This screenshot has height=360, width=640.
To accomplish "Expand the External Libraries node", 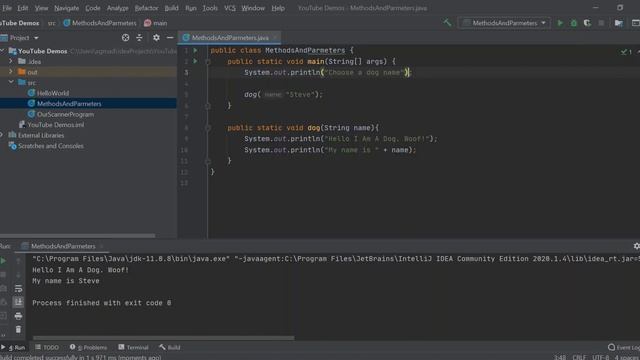I will [2, 135].
